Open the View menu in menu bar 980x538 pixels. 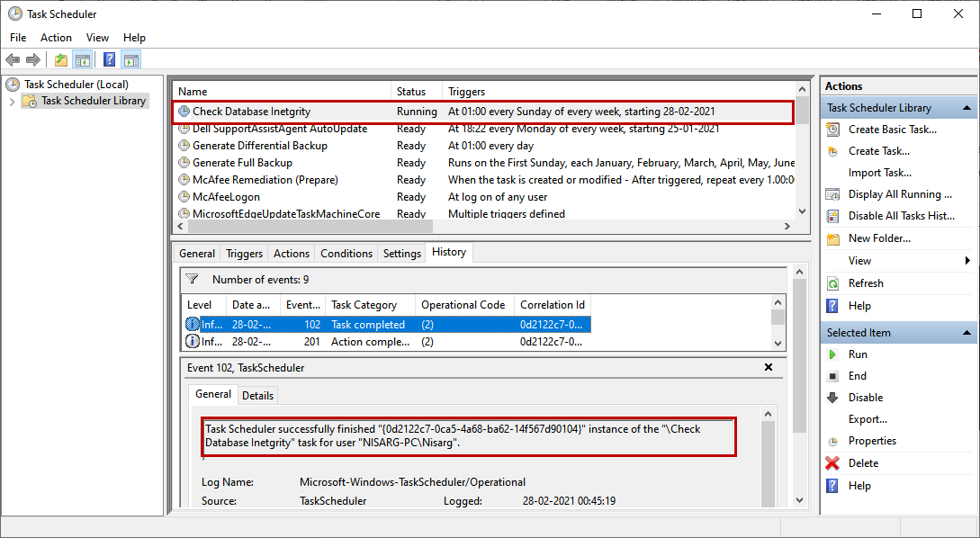(x=97, y=38)
